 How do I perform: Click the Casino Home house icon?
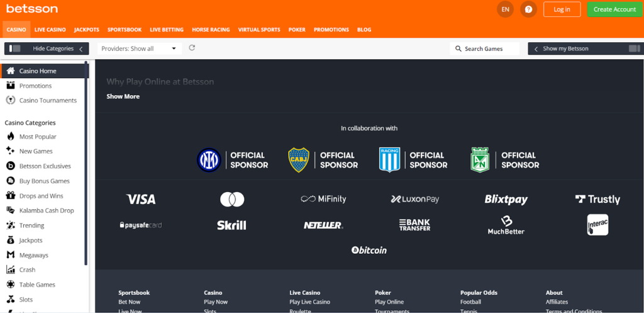pos(10,71)
